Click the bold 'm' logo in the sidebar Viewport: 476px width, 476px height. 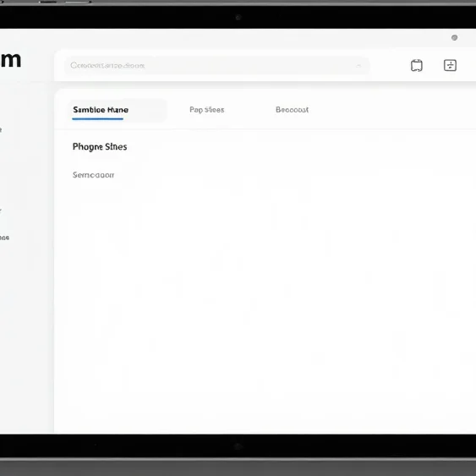(11, 60)
